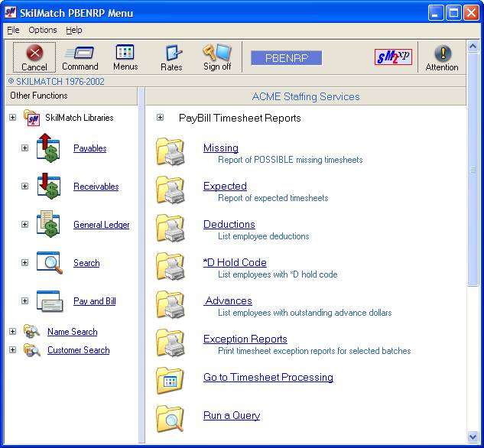Click the Receivables dollar icon
The width and height of the screenshot is (484, 448).
pos(48,186)
